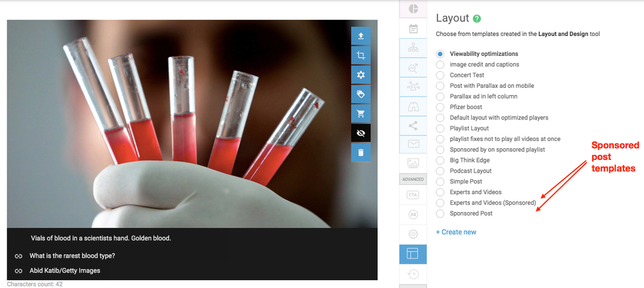Image resolution: width=644 pixels, height=288 pixels.
Task: Open the share icon sidebar tab
Action: [413, 125]
